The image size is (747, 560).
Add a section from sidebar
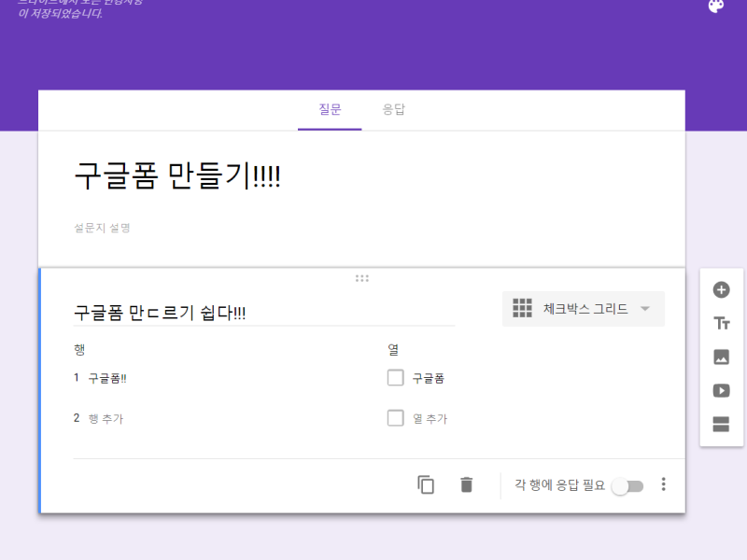[721, 424]
